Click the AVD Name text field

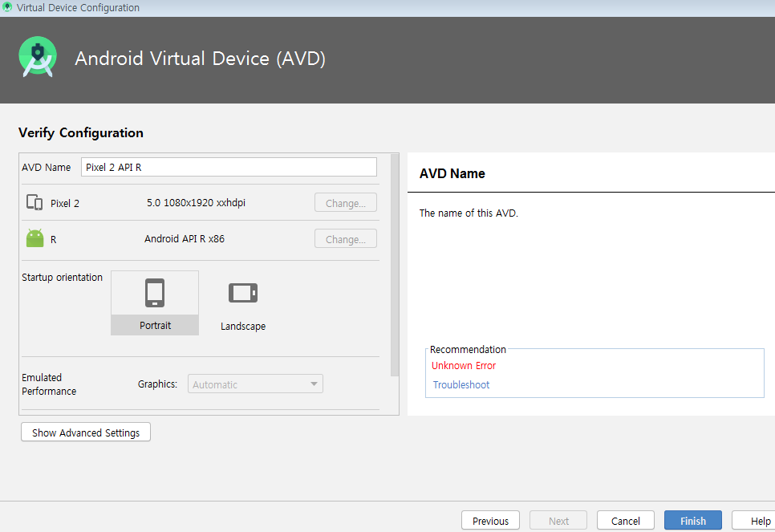[229, 167]
